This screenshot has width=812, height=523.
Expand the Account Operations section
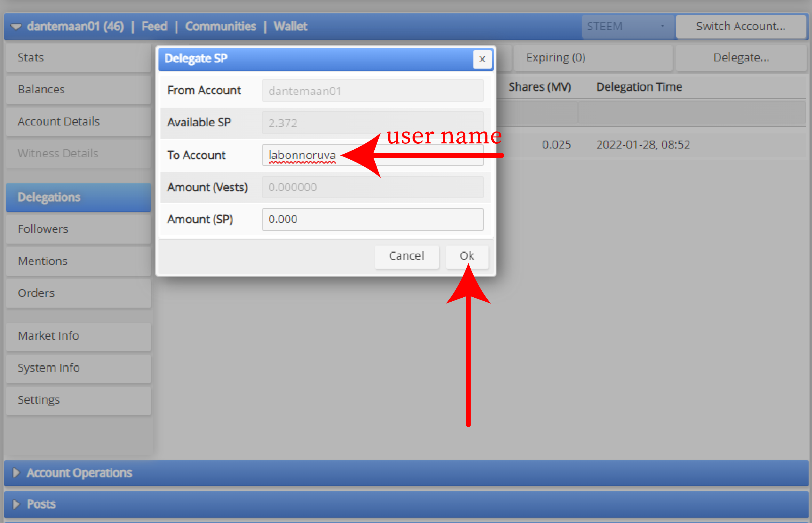(x=406, y=473)
